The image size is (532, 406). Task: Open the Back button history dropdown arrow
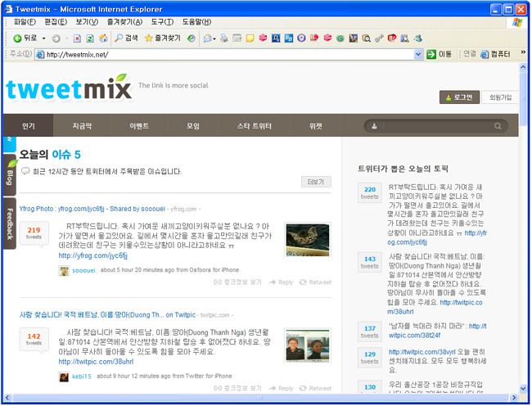pyautogui.click(x=43, y=38)
